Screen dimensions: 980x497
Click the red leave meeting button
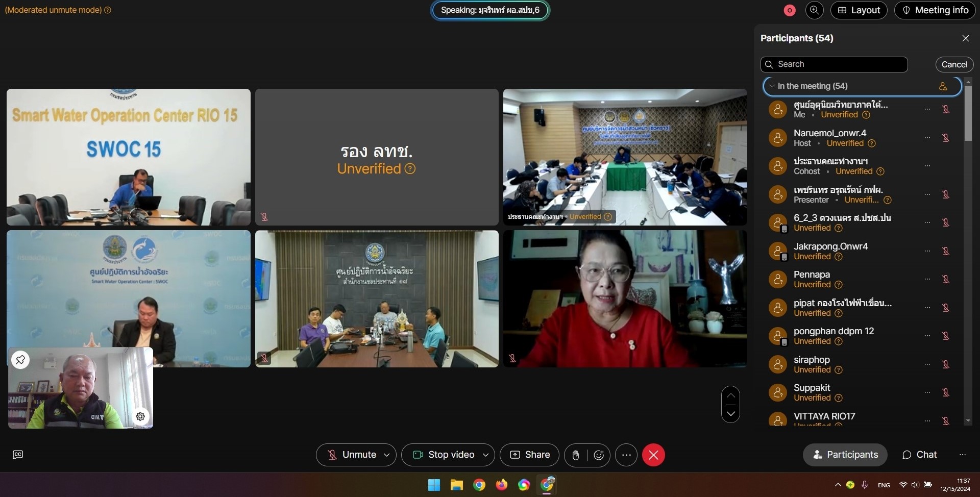(653, 455)
